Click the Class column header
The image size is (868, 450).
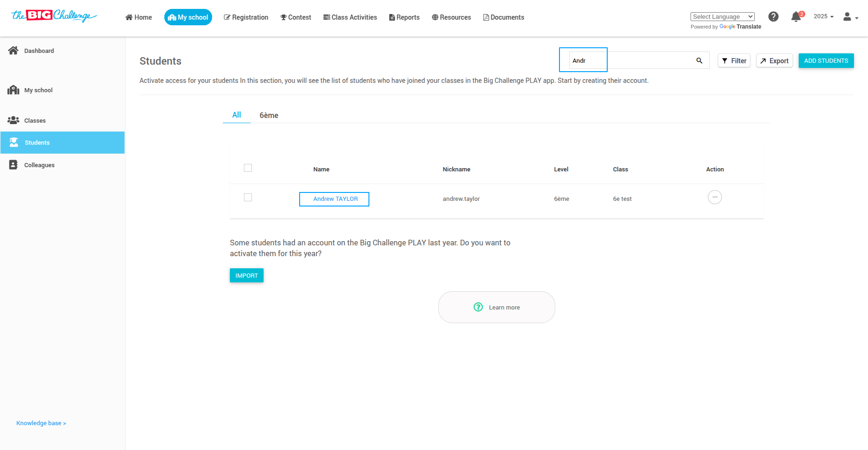click(x=620, y=170)
